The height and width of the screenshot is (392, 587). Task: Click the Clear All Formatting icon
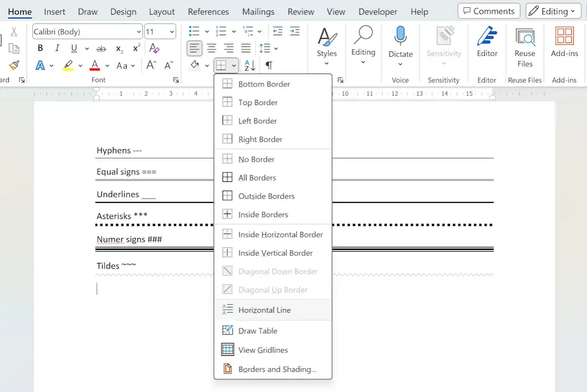tap(154, 48)
